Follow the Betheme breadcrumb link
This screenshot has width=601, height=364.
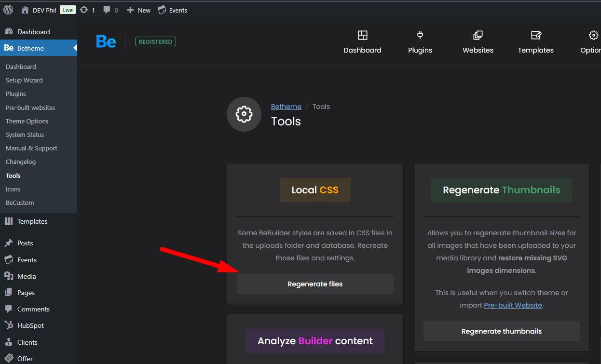coord(286,107)
